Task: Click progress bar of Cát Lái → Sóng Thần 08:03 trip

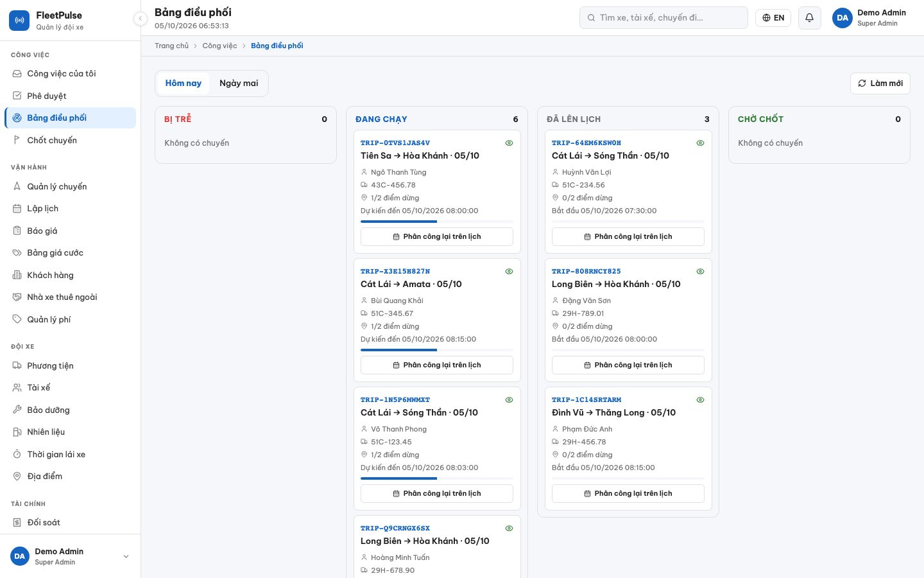Action: [x=437, y=478]
